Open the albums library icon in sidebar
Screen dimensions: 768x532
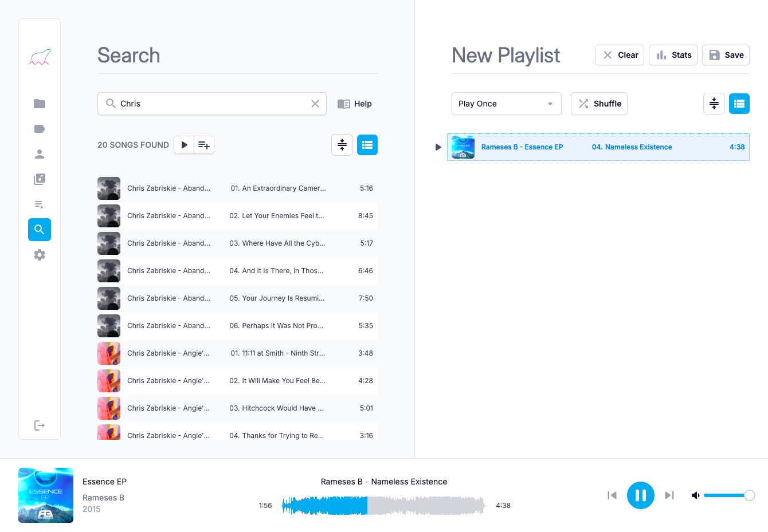tap(40, 179)
